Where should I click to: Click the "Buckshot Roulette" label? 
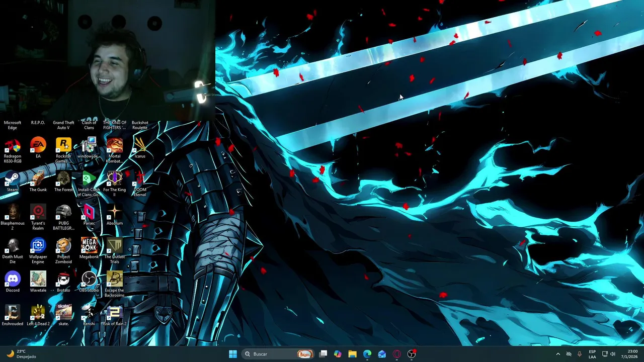(140, 125)
